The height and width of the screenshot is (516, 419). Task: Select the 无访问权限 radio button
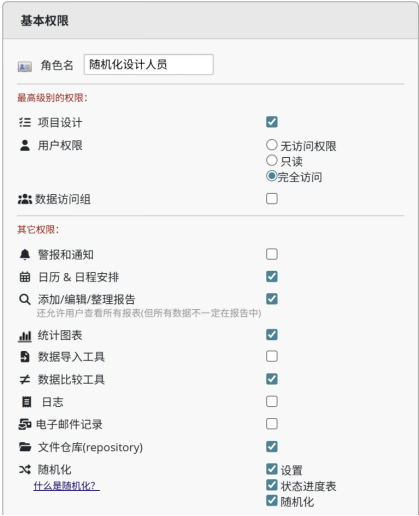click(272, 145)
